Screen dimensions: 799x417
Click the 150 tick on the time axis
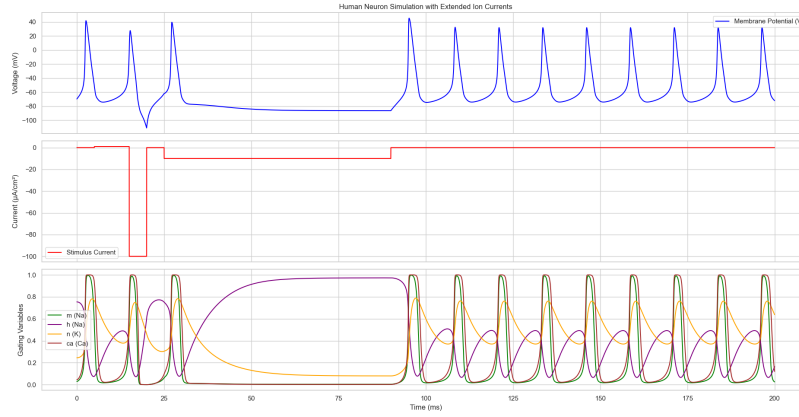(600, 399)
